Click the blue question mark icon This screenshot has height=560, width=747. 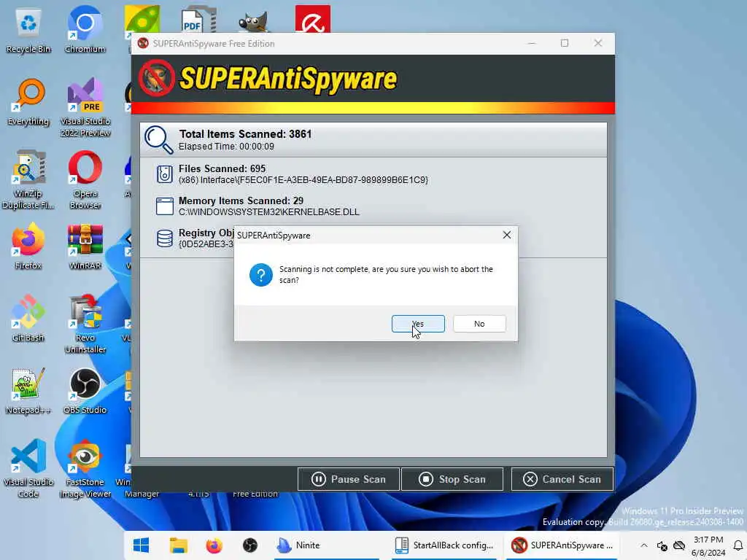click(261, 275)
